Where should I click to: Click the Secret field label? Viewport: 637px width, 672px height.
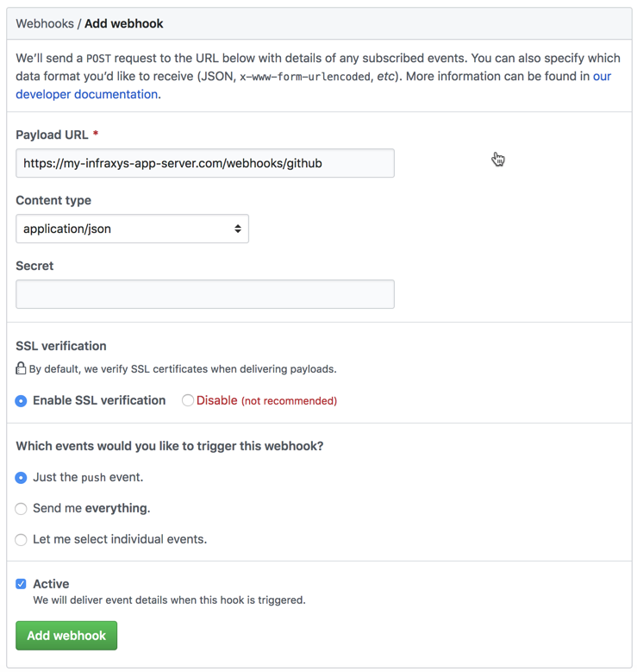pyautogui.click(x=34, y=267)
